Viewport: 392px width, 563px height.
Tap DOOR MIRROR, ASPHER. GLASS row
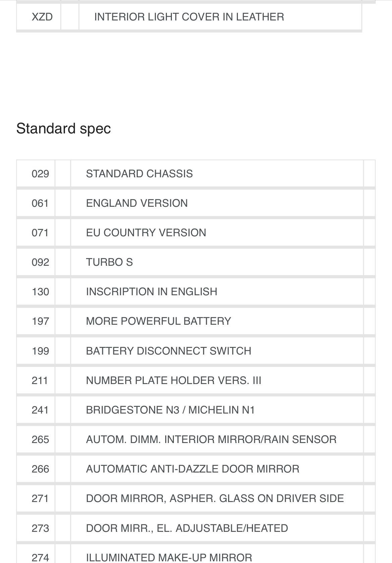click(196, 498)
